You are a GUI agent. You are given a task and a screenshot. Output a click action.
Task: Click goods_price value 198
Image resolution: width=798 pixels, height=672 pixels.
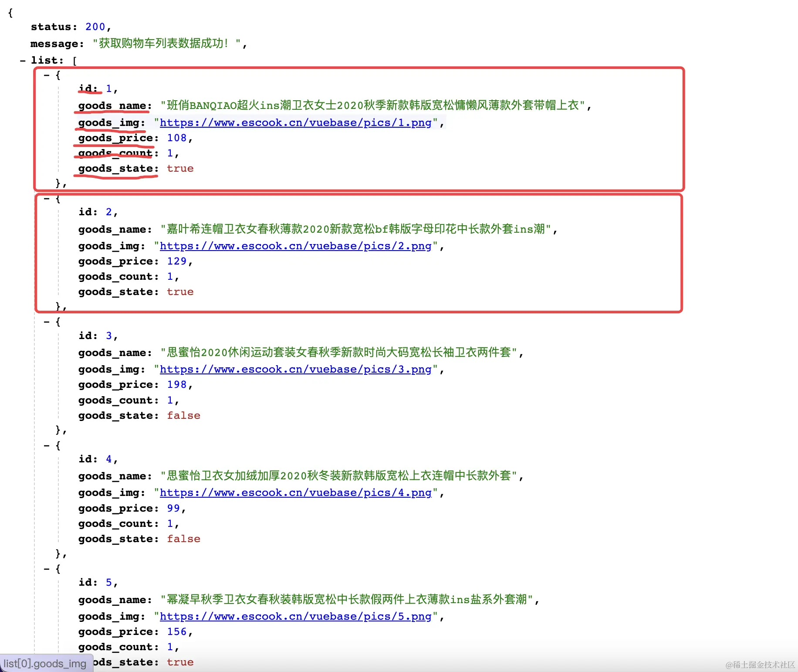point(177,385)
